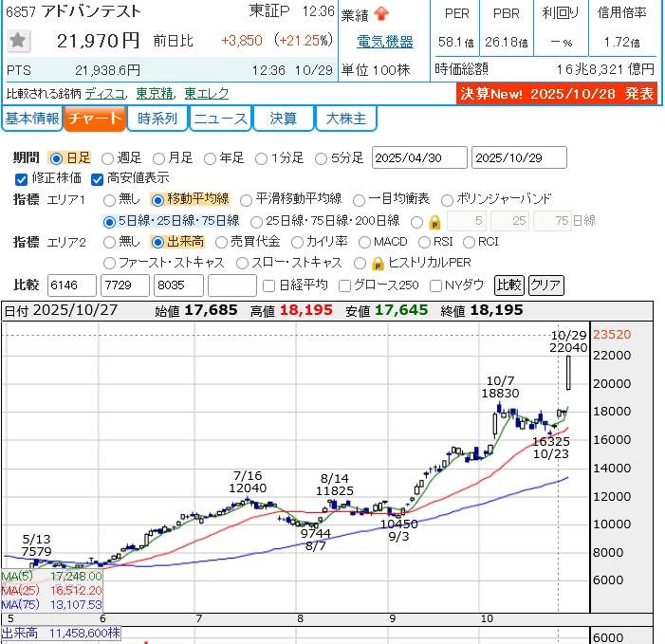Open compared stock ディスコ link
665x644 pixels.
click(106, 93)
